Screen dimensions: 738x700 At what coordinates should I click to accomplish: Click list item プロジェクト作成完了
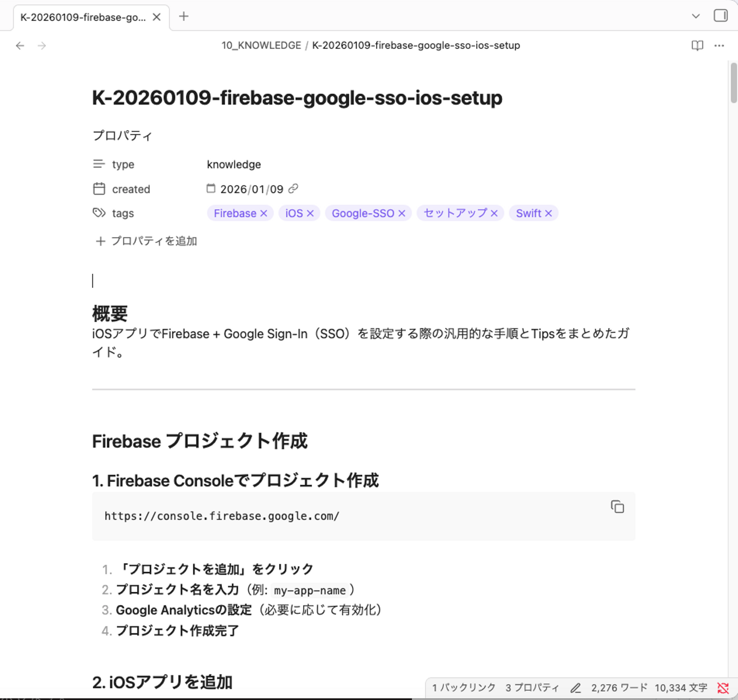pyautogui.click(x=177, y=630)
